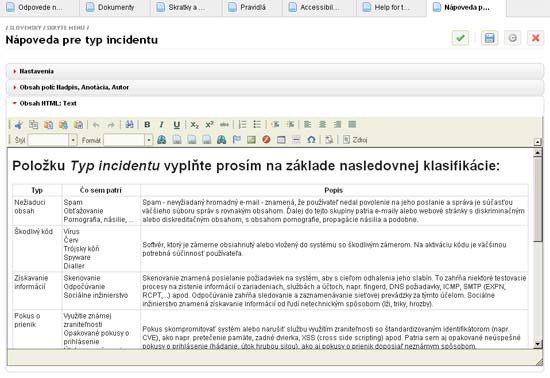Click the gray circle preview button
The width and height of the screenshot is (550, 378).
[512, 38]
